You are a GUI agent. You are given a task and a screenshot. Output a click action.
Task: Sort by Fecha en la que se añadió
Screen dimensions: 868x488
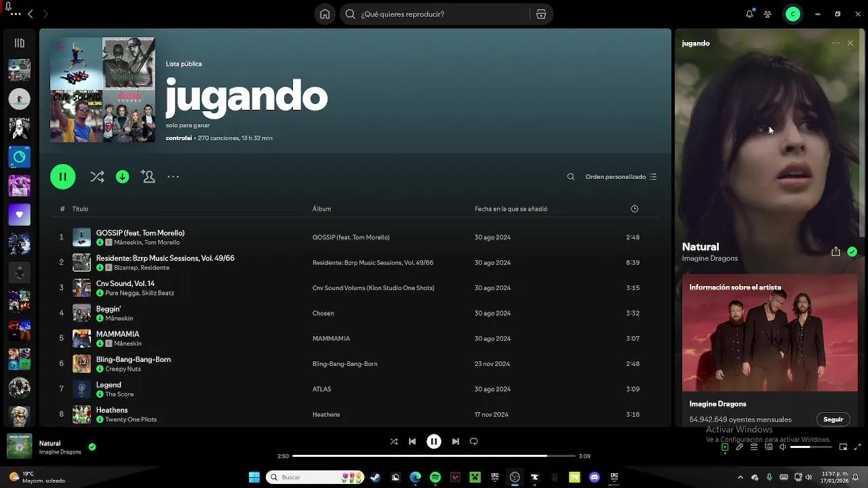511,209
